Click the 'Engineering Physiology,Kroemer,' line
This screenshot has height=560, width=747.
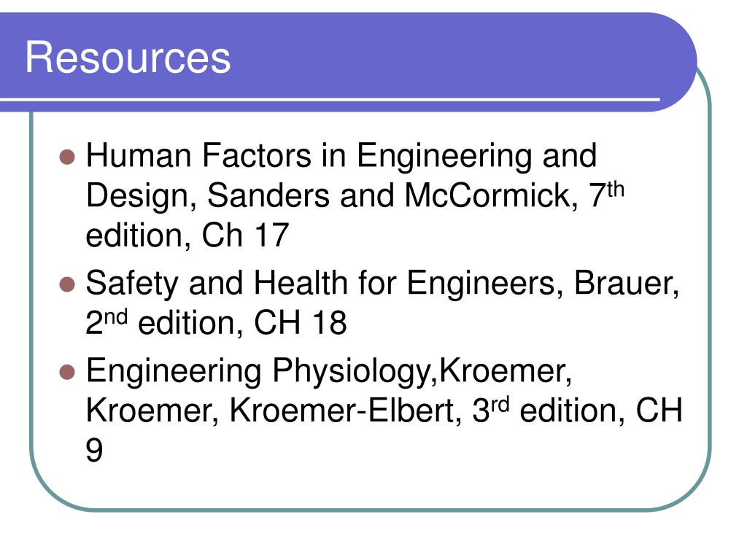[329, 371]
